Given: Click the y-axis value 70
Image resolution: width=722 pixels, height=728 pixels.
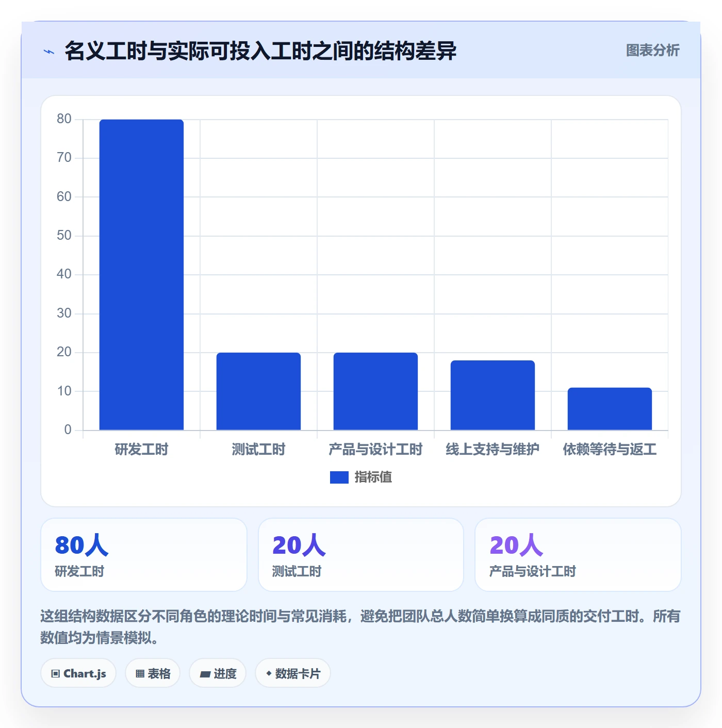Looking at the screenshot, I should 64,158.
